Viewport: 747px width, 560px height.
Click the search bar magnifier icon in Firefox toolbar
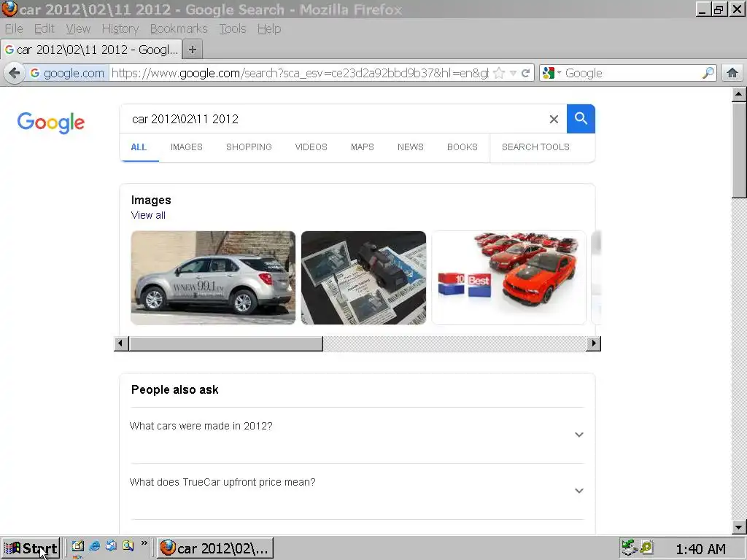coord(708,73)
